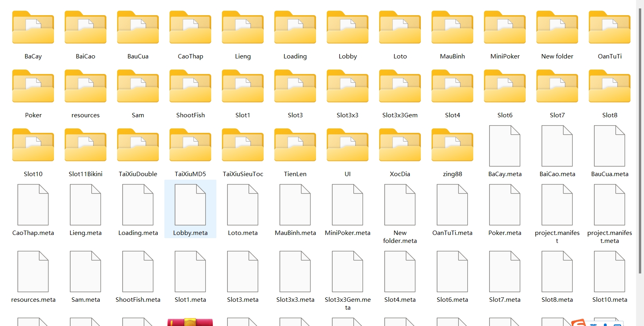Select the TaiXiuMD5 folder icon
644x326 pixels.
click(x=190, y=146)
